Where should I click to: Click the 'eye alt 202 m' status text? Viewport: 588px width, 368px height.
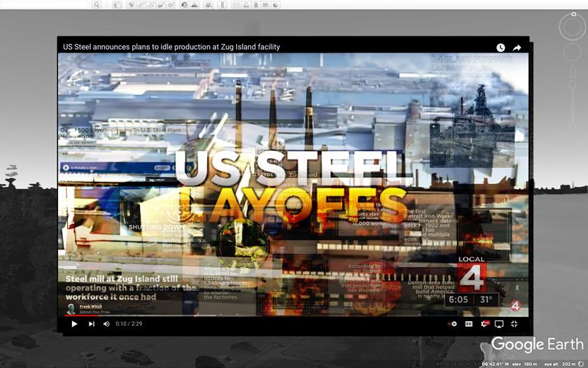(560, 364)
